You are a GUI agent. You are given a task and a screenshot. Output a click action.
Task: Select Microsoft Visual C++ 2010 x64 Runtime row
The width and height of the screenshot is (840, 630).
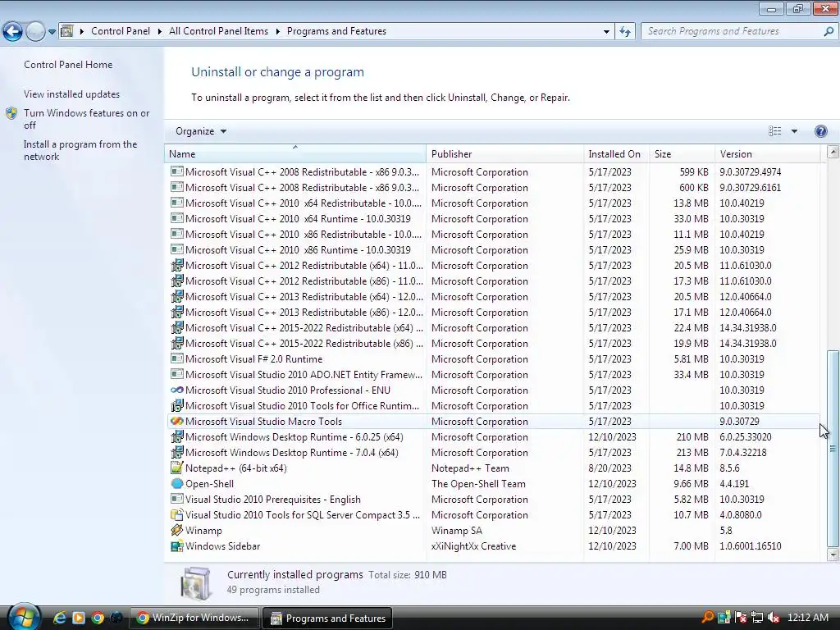point(493,218)
